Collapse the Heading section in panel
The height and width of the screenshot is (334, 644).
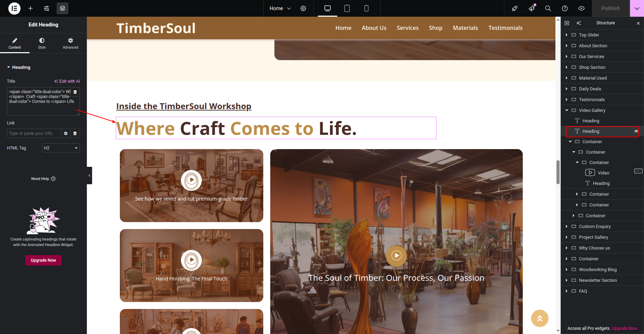point(19,67)
